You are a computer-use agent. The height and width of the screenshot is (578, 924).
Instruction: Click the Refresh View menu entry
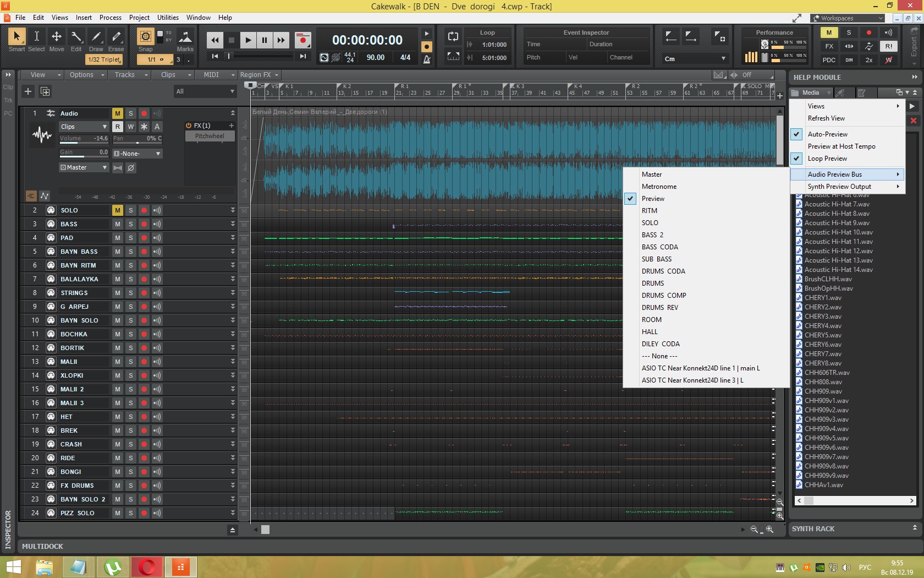[826, 118]
